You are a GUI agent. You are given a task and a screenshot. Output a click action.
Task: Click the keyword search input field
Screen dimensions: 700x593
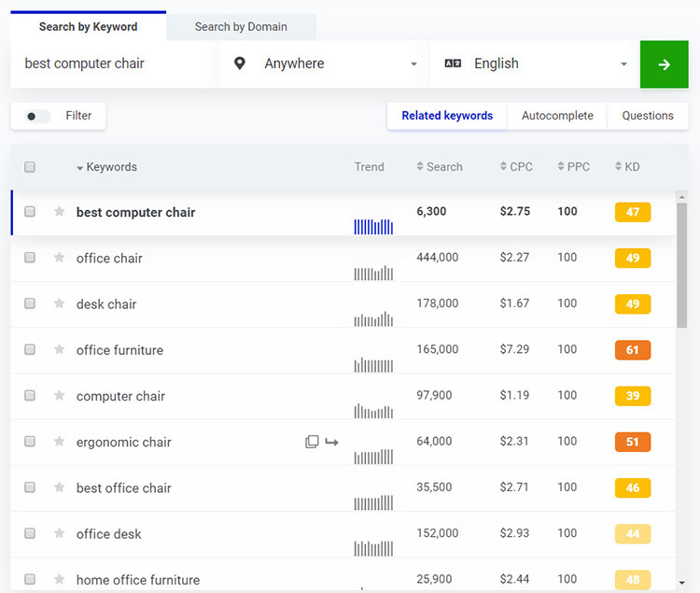coord(115,64)
